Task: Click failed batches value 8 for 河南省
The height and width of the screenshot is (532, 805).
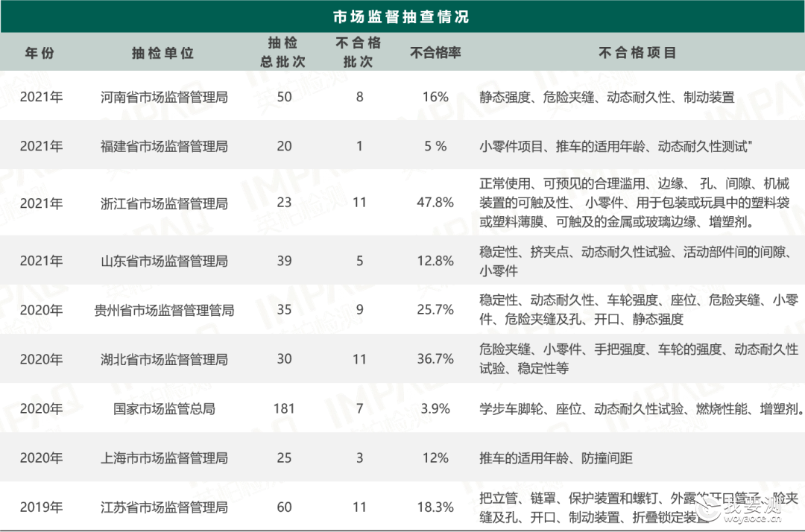Action: coord(360,97)
